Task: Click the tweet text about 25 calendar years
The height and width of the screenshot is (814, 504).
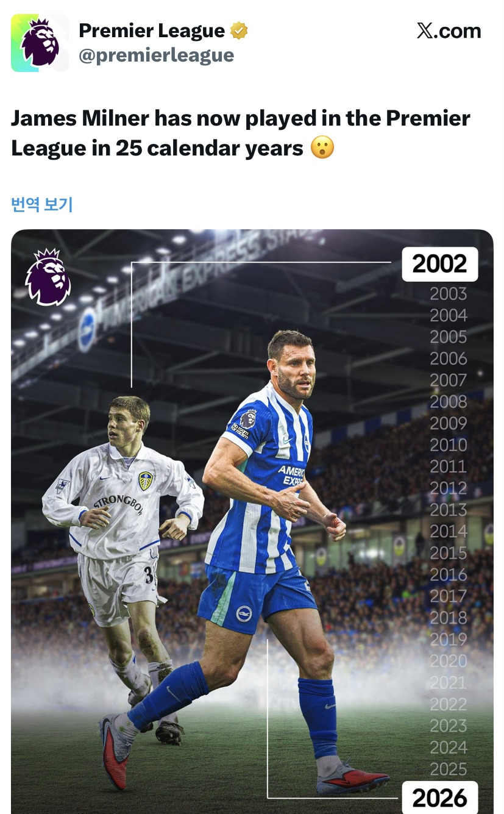Action: pos(241,133)
